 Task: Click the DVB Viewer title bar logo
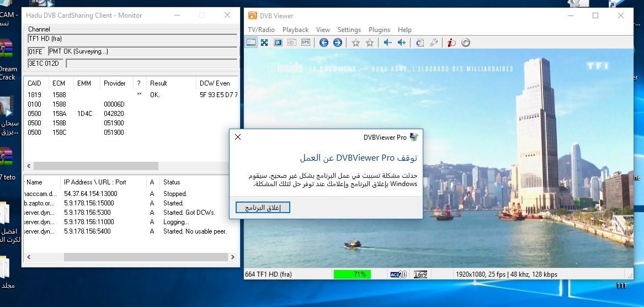[252, 15]
